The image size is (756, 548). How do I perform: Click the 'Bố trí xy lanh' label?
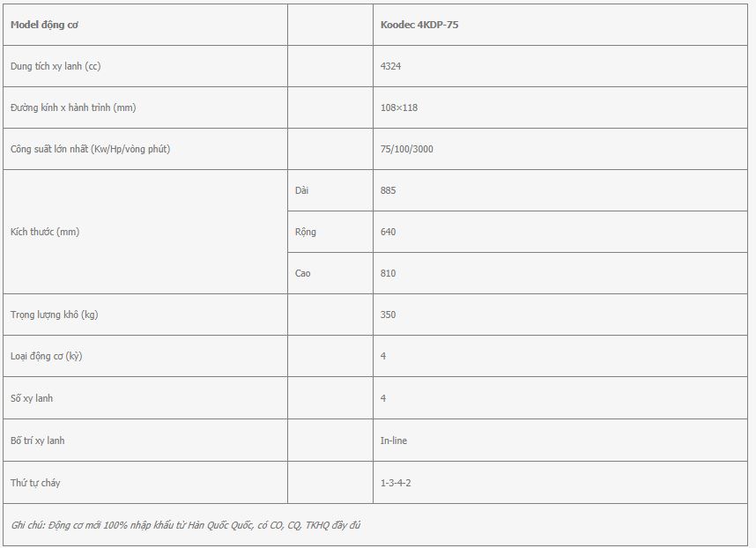37,441
